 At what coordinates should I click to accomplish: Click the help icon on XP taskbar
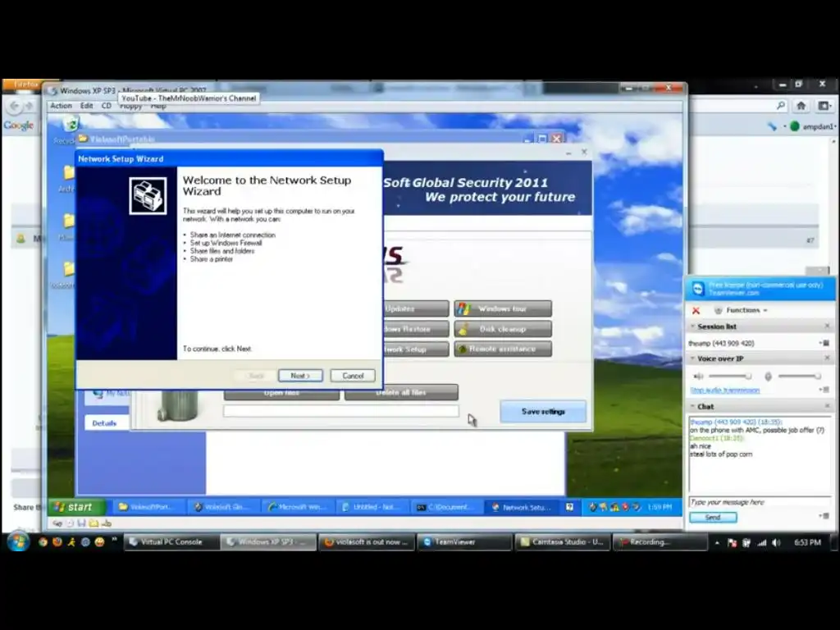pyautogui.click(x=569, y=507)
